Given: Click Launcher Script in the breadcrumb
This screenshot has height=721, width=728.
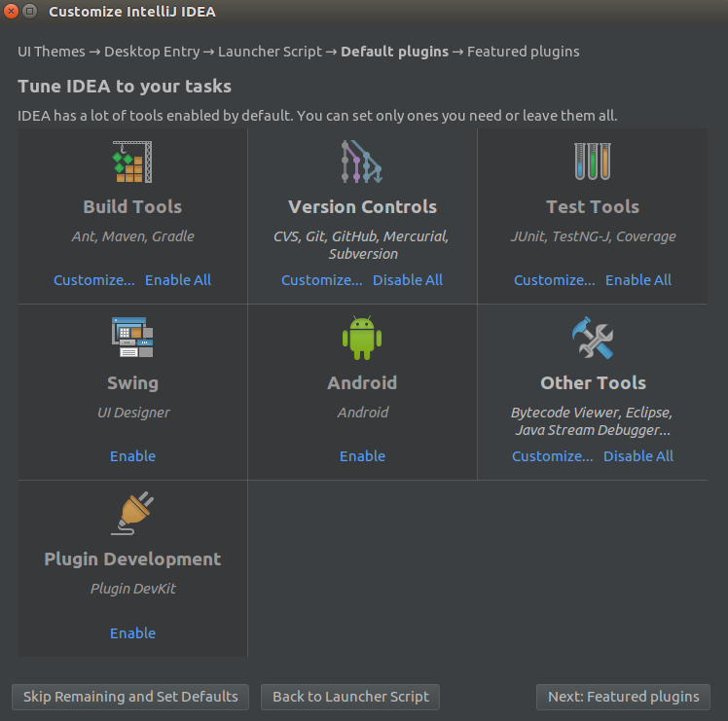Looking at the screenshot, I should click(270, 52).
